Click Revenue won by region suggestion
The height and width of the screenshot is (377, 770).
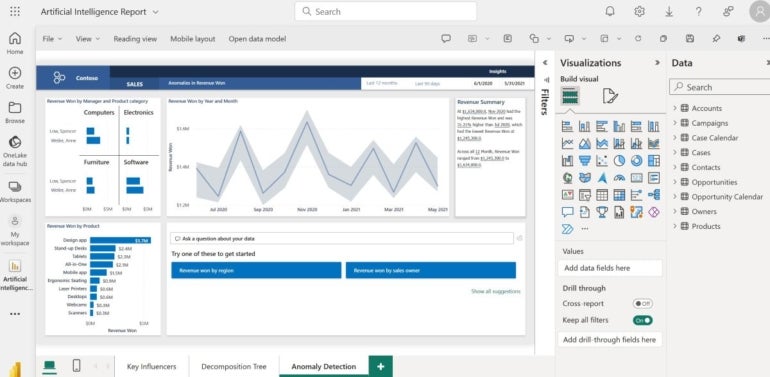pyautogui.click(x=256, y=270)
